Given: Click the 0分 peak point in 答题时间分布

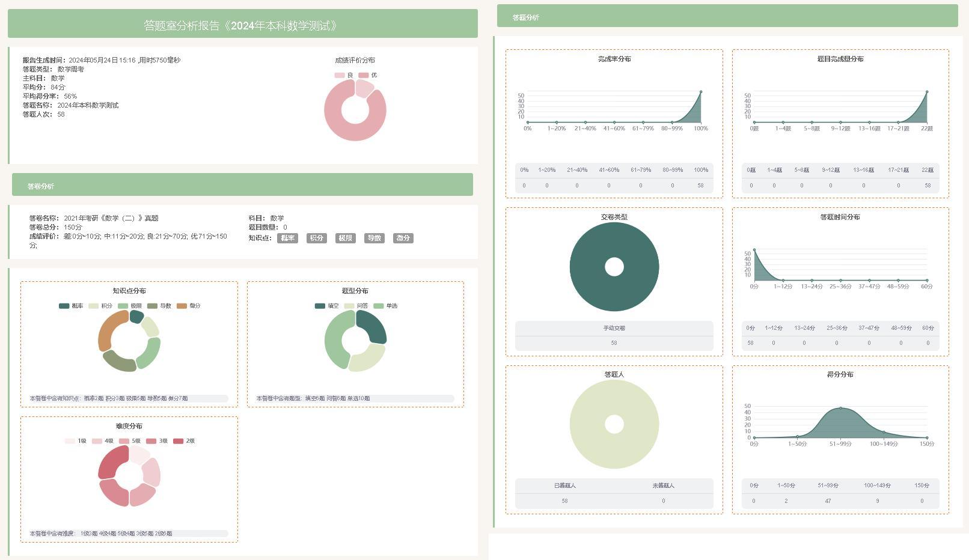Looking at the screenshot, I should (x=754, y=250).
